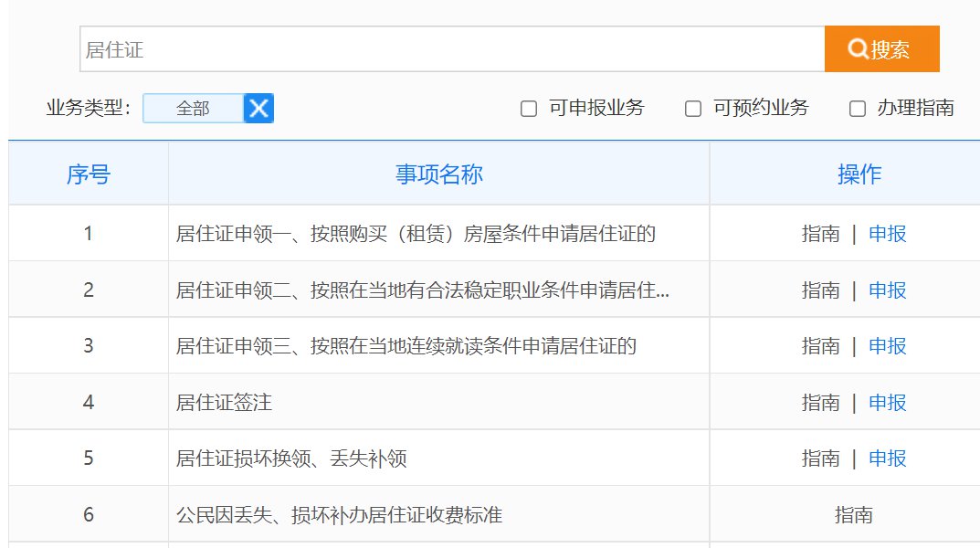Open 指南 for 补办居住证收费标准 row
Image resolution: width=980 pixels, height=548 pixels.
pos(853,515)
